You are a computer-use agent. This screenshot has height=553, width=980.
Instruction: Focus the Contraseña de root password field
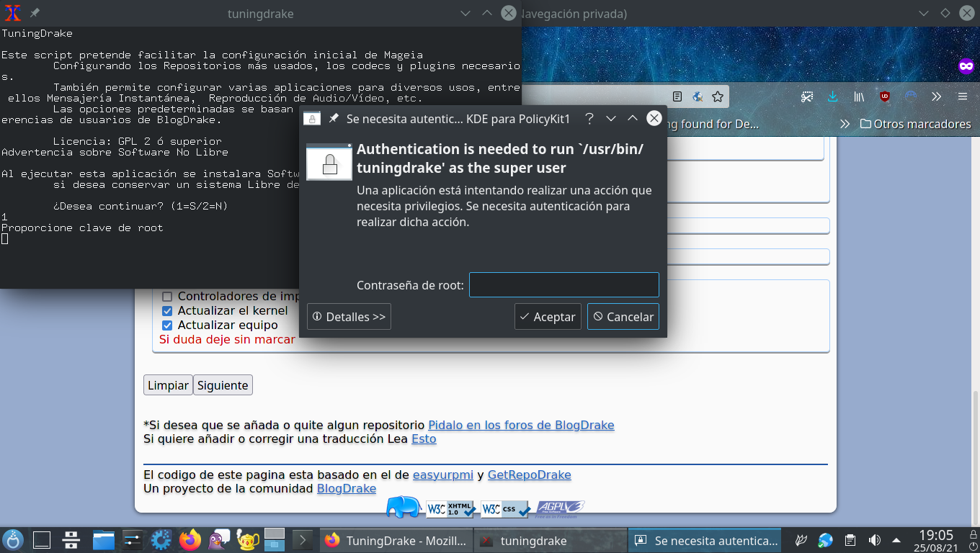(x=564, y=285)
